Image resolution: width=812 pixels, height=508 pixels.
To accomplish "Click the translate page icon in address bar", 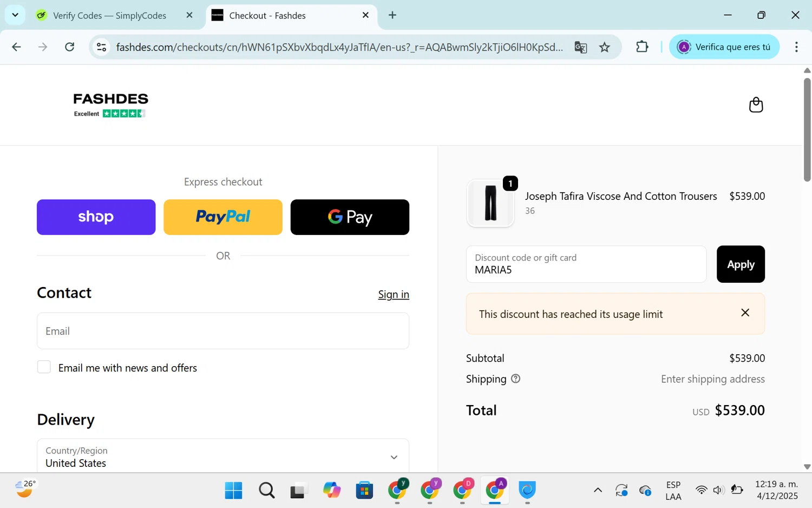I will (580, 47).
